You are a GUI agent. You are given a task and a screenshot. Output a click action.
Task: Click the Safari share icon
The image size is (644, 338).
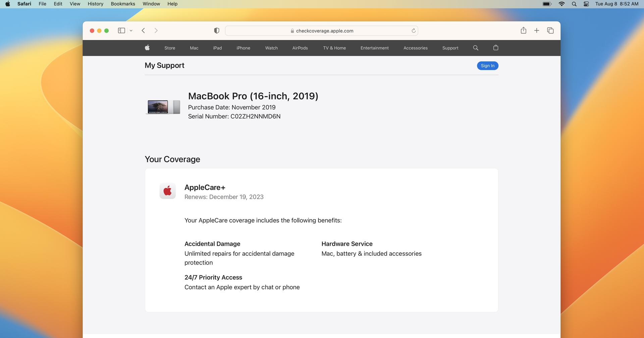[x=523, y=31]
